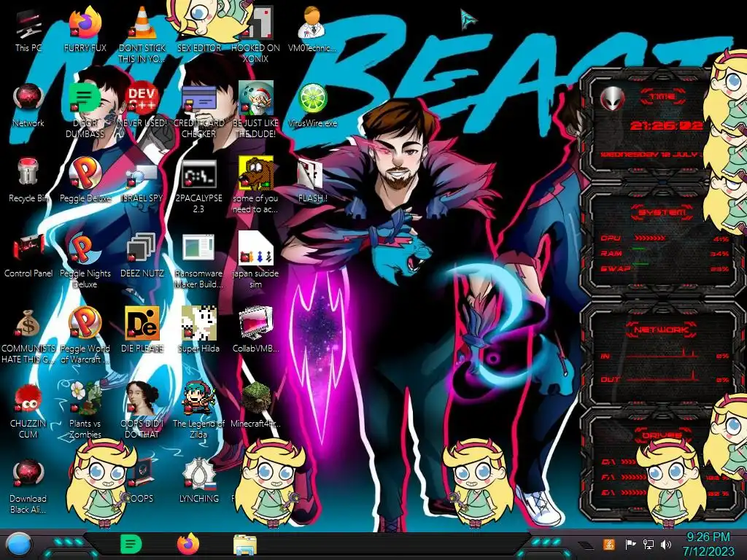Click the SYSTEM panel header

coord(662,212)
